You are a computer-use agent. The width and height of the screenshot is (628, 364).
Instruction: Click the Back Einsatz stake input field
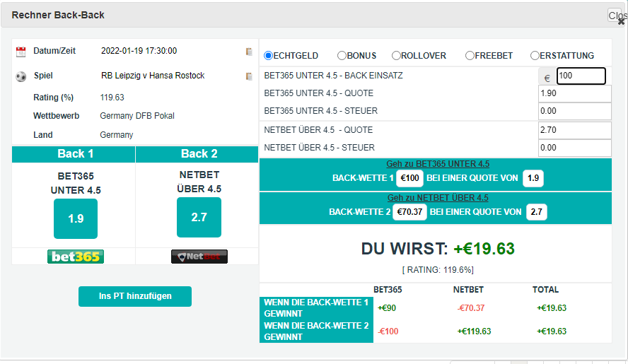tap(581, 76)
